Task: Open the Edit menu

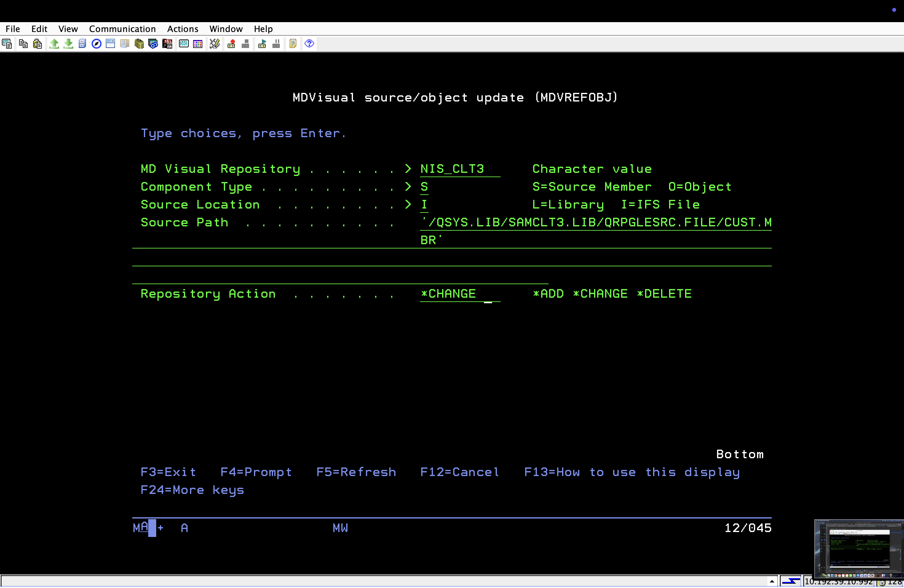Action: click(x=39, y=29)
